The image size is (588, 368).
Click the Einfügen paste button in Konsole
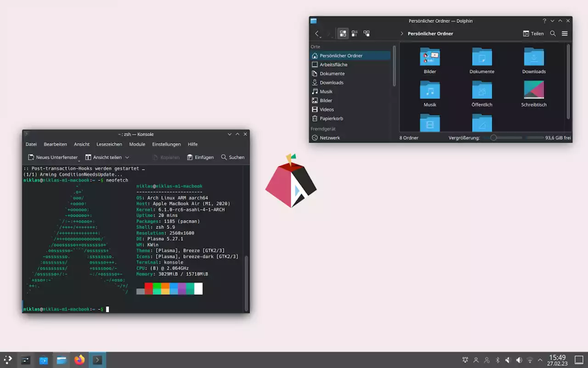(200, 157)
